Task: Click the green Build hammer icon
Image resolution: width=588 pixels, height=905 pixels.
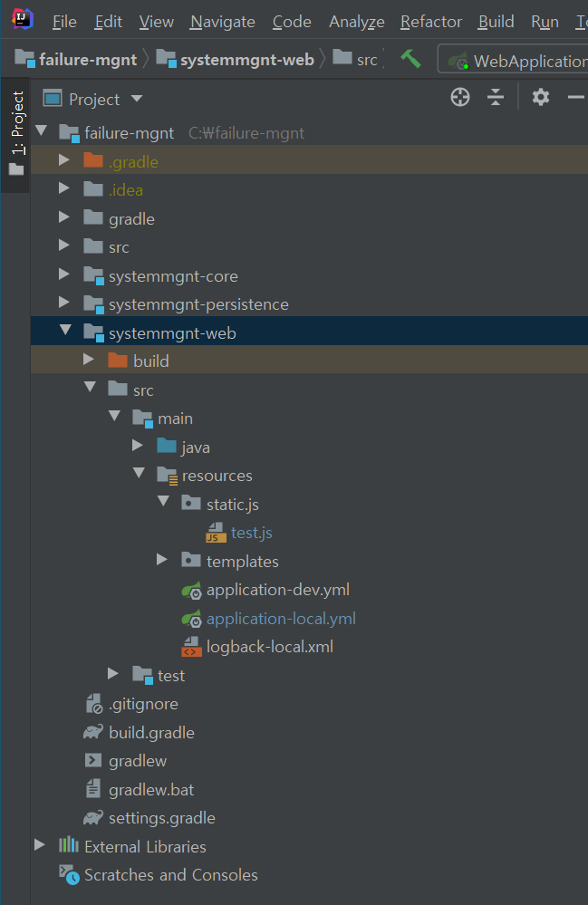Action: point(410,58)
